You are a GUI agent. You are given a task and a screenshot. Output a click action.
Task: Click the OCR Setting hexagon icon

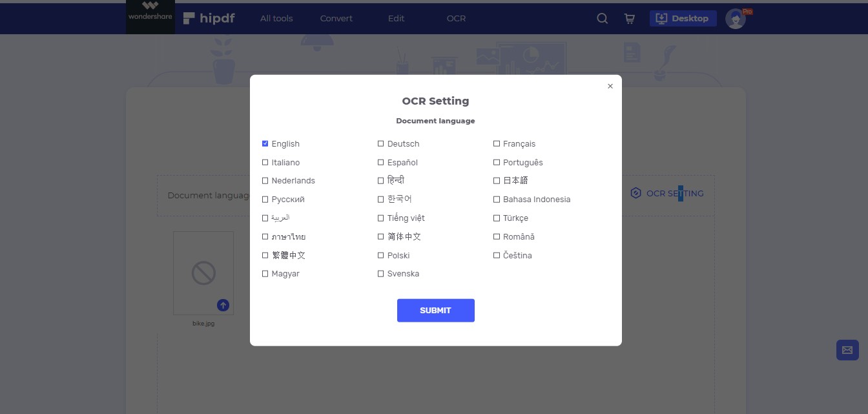pos(635,193)
